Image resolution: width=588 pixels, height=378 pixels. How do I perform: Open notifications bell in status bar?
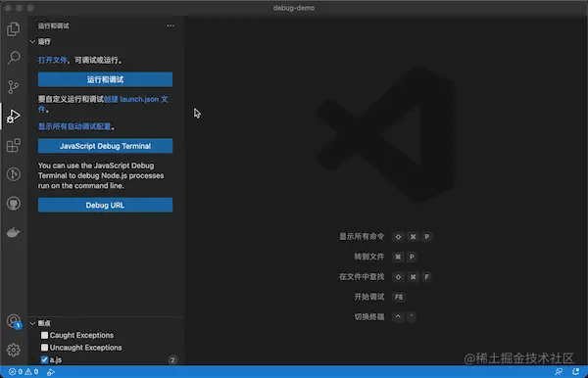575,371
